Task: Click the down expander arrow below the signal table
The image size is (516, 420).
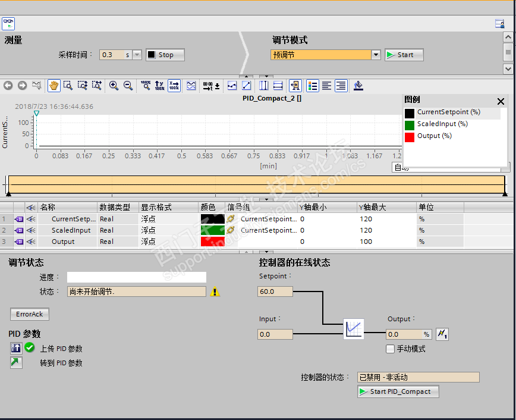Action: coord(266,252)
